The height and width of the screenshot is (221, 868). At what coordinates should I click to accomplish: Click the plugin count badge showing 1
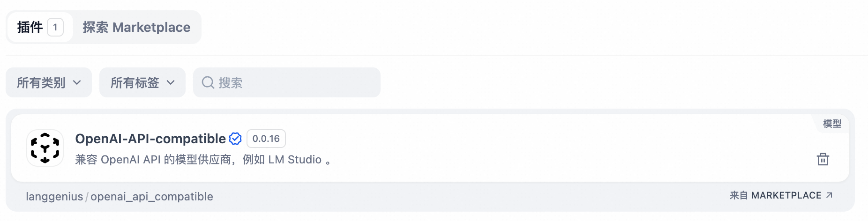pyautogui.click(x=55, y=27)
